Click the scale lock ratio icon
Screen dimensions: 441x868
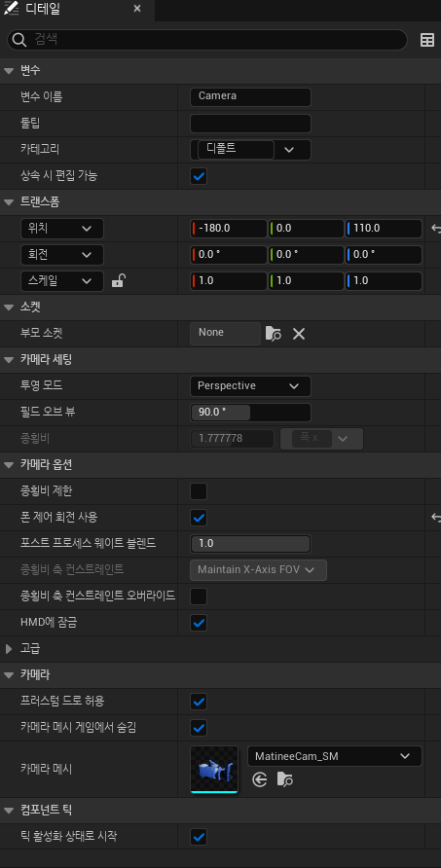(118, 280)
